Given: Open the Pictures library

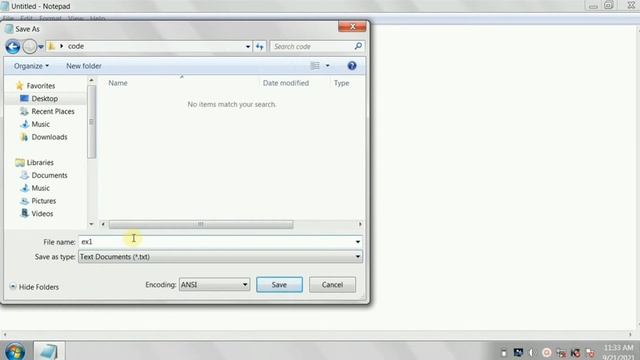Looking at the screenshot, I should 43,201.
